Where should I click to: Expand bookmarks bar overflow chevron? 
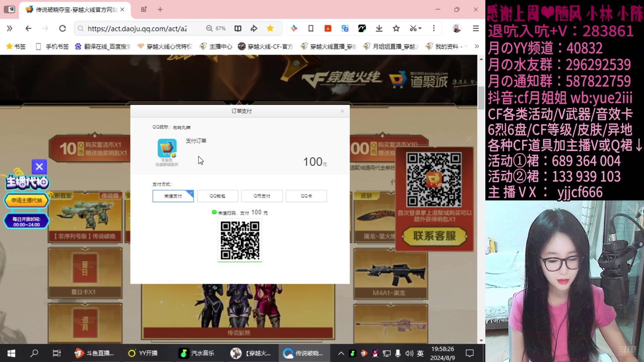[477, 46]
